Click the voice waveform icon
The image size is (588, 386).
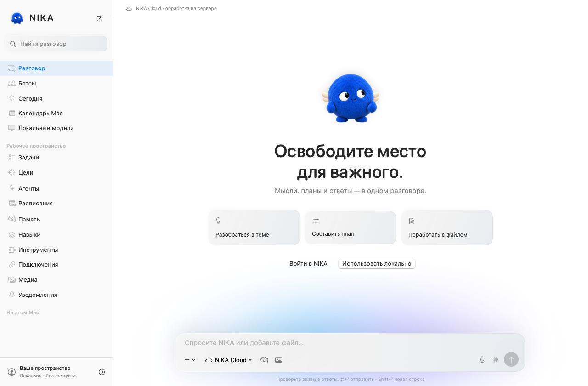point(495,360)
